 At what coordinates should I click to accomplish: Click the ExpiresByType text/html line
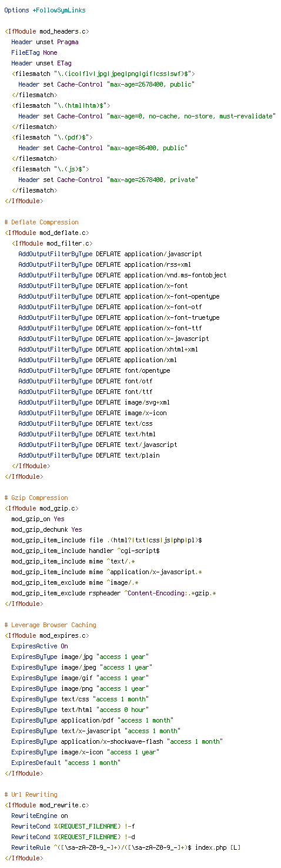point(80,710)
